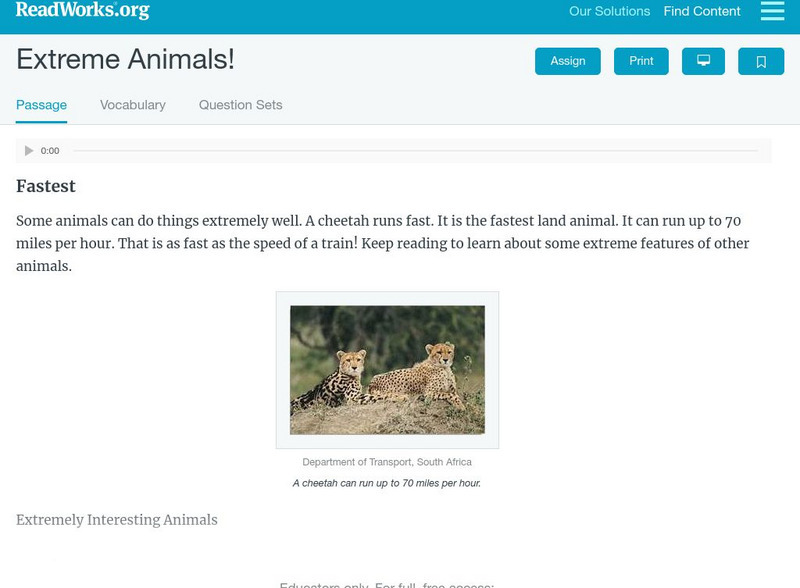Click the Department of Transport credit text
Viewport: 800px width, 588px height.
[387, 462]
